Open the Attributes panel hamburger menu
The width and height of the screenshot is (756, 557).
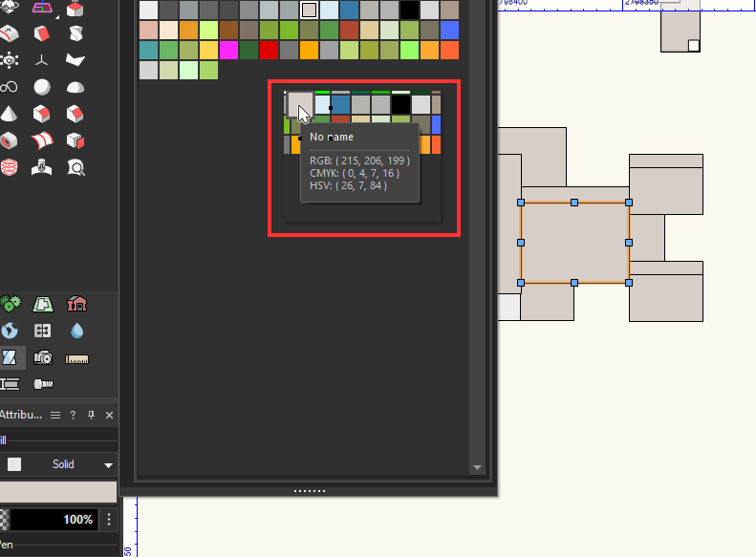[55, 415]
